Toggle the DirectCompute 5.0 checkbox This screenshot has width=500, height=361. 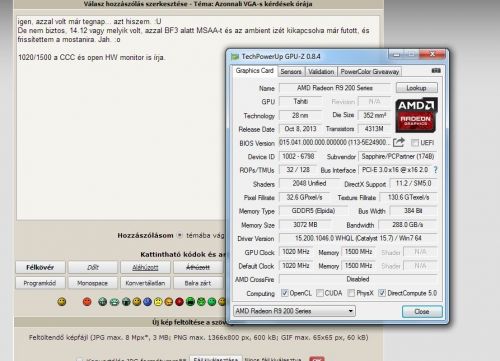[x=382, y=293]
